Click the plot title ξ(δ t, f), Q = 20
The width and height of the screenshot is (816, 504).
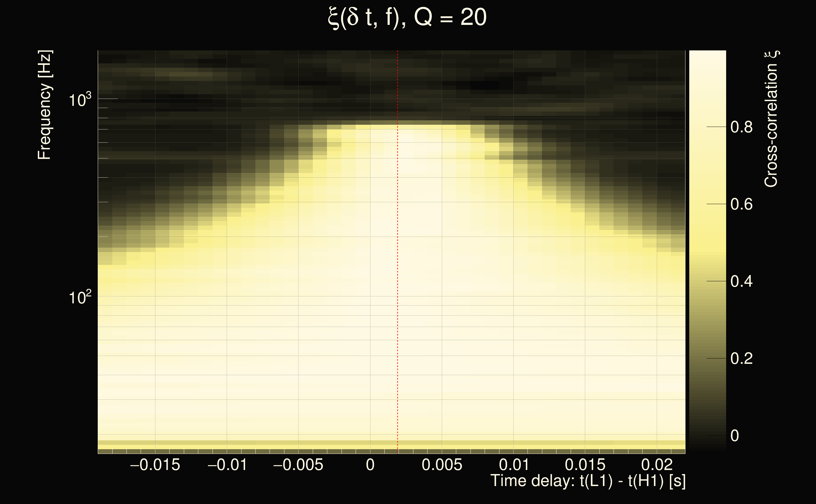pos(407,17)
